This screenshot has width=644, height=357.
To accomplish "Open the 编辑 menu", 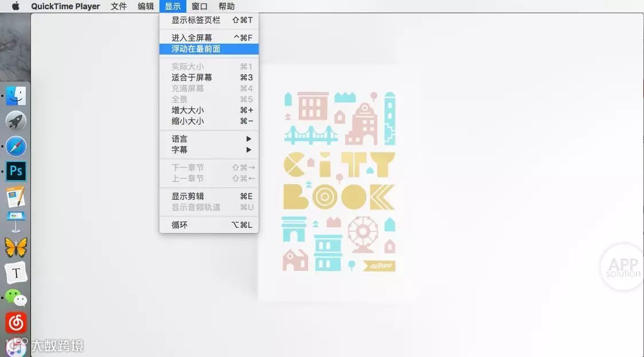I will (x=146, y=6).
